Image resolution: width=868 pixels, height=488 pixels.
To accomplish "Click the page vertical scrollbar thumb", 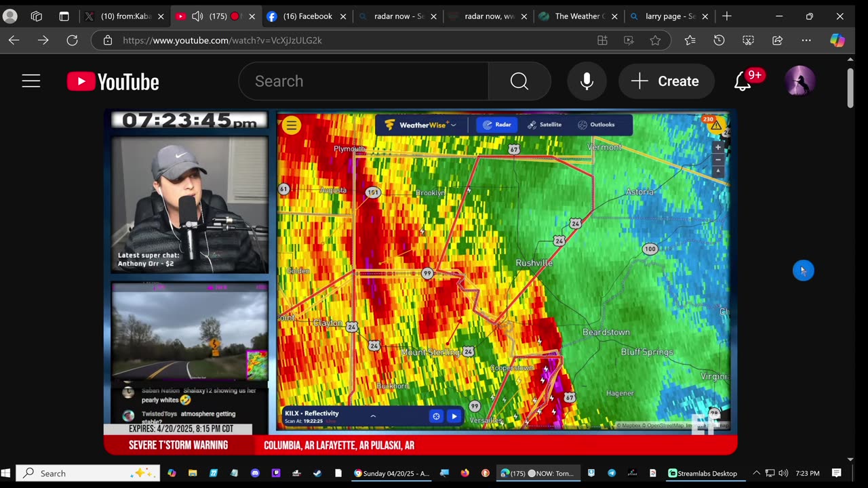I will 850,87.
